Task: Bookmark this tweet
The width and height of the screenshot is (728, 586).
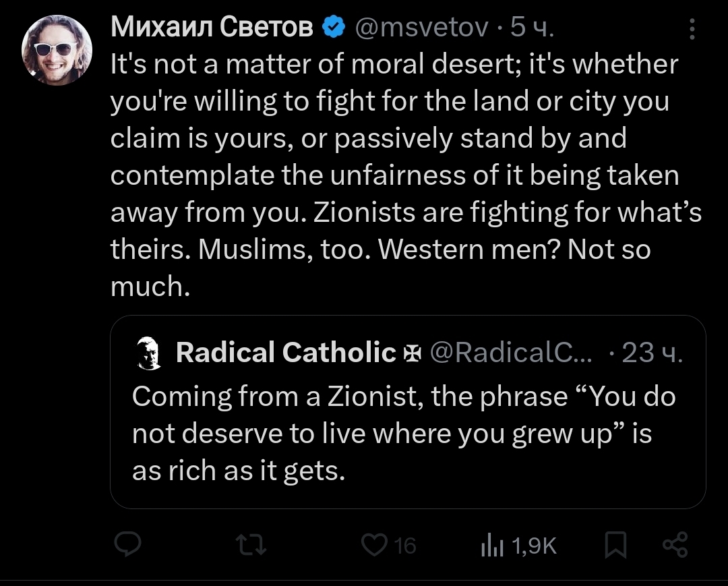Action: (x=613, y=545)
